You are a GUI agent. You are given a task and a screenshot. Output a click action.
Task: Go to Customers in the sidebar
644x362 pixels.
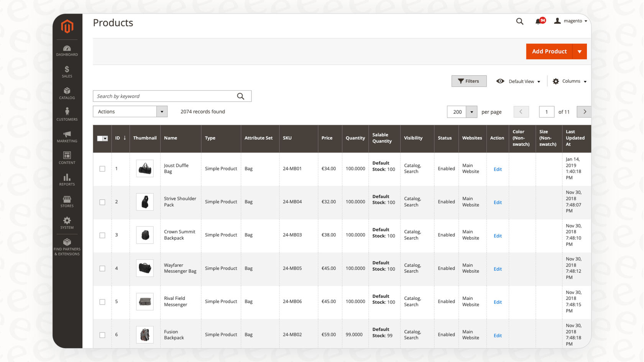[x=67, y=115]
